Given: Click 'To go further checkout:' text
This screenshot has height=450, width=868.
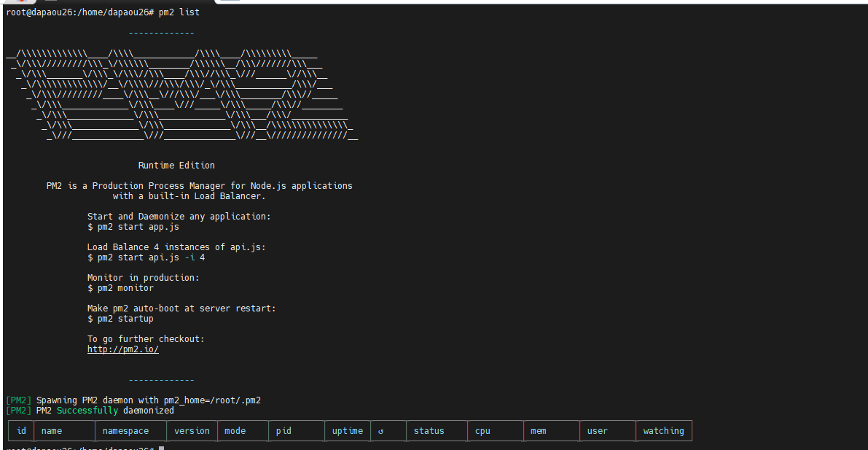Looking at the screenshot, I should coord(146,339).
